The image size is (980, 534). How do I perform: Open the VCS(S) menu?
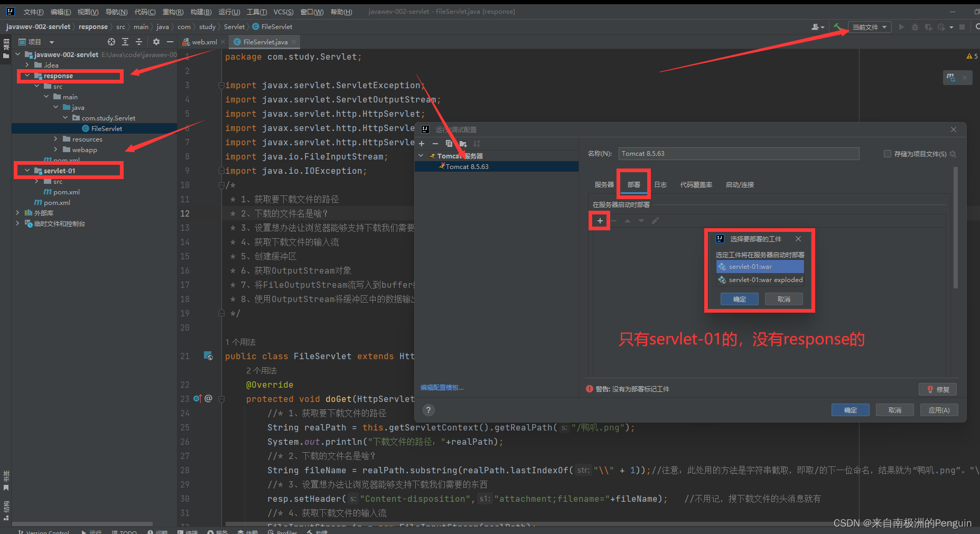point(283,12)
